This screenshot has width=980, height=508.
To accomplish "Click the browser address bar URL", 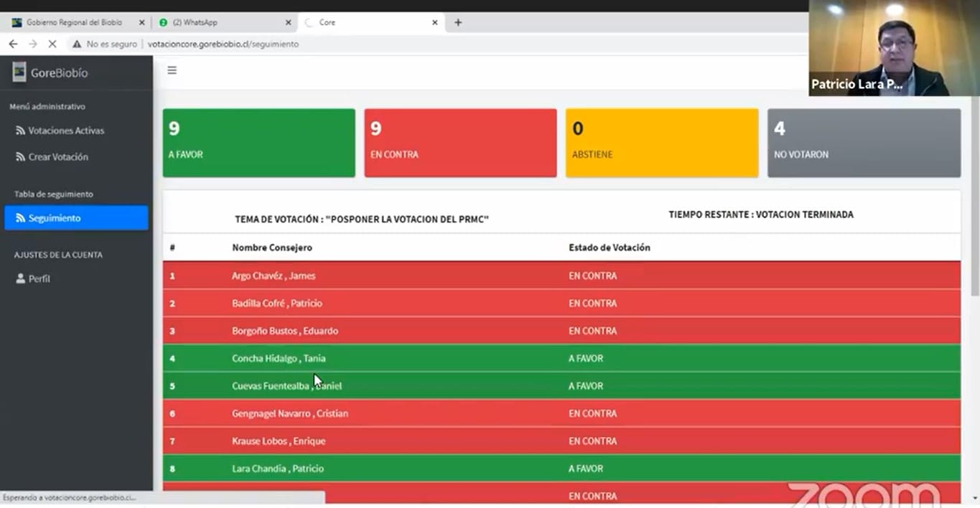I will (x=223, y=44).
